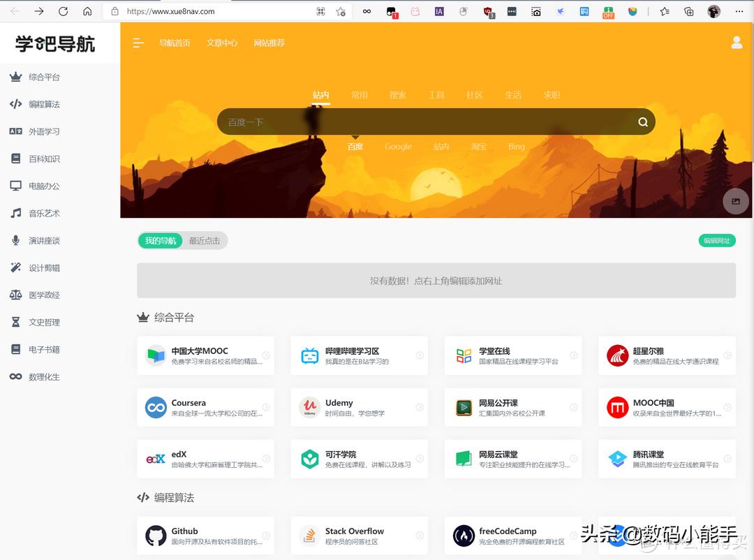This screenshot has width=754, height=560.
Task: Open the MOOC中国 card
Action: pyautogui.click(x=667, y=408)
